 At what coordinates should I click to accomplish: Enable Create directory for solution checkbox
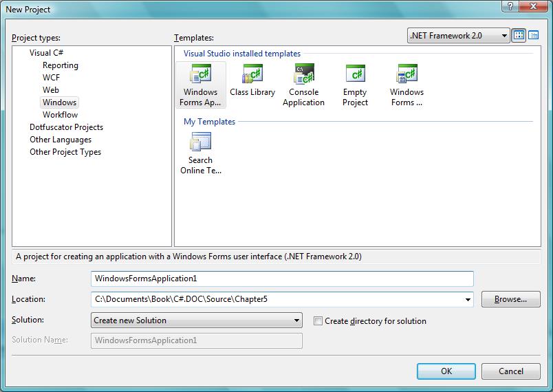[318, 321]
